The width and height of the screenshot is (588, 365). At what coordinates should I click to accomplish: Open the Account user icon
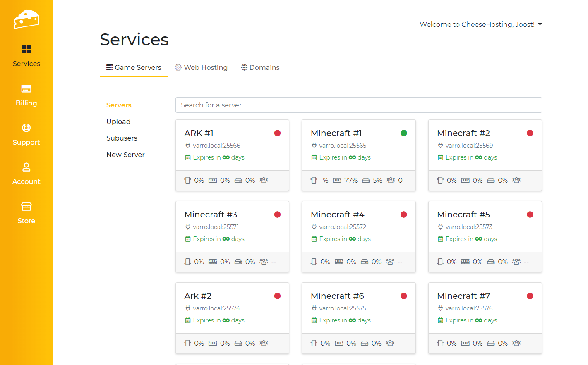(26, 167)
